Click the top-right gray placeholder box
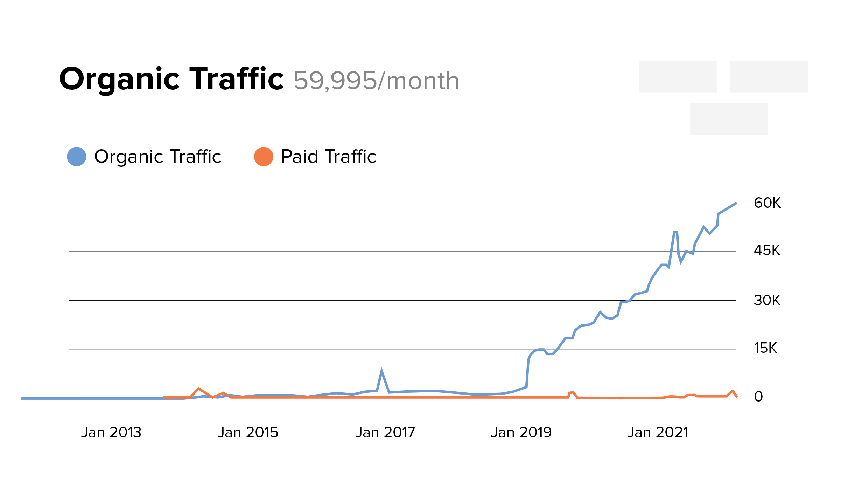Image resolution: width=868 pixels, height=480 pixels. [769, 77]
